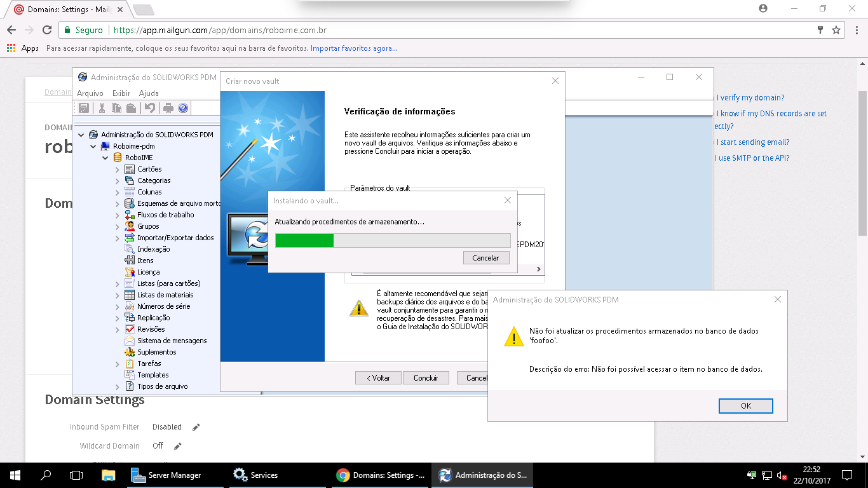Click the pencil edit icon for Inbound Spam Filter

[x=196, y=427]
